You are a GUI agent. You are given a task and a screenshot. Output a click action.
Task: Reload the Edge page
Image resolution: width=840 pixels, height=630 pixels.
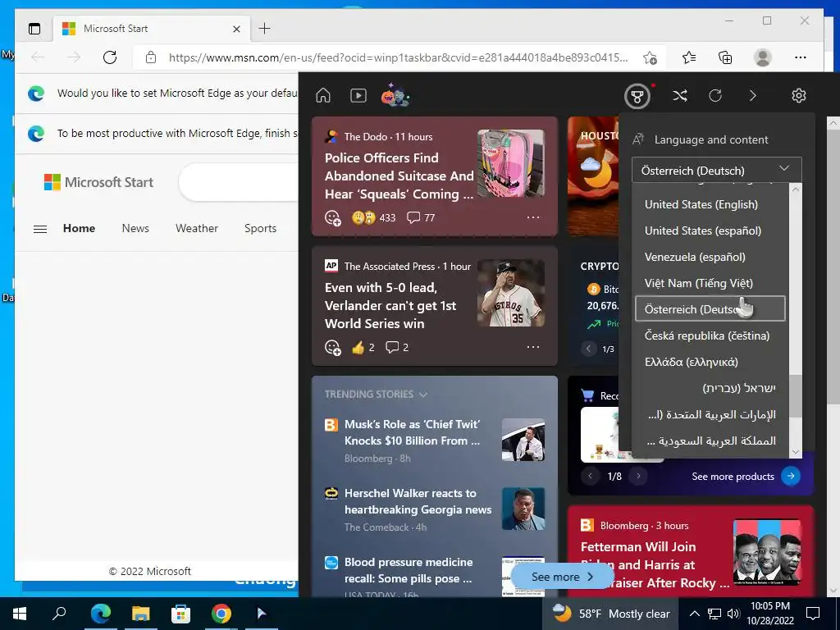[x=110, y=57]
